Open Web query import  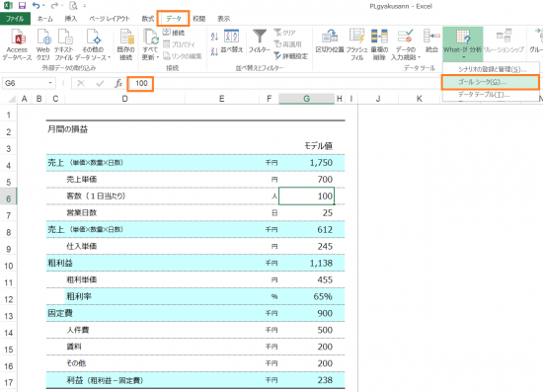click(43, 45)
